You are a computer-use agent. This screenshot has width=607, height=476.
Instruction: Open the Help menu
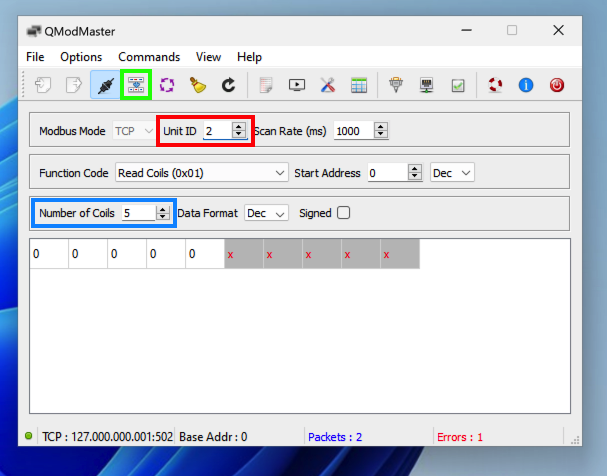click(x=249, y=57)
